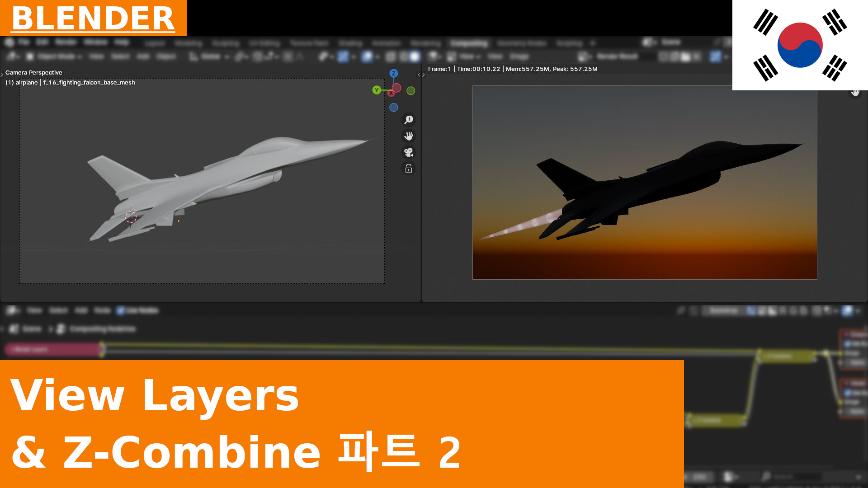Toggle the show overlays button in viewport header
The width and height of the screenshot is (868, 488).
[367, 56]
